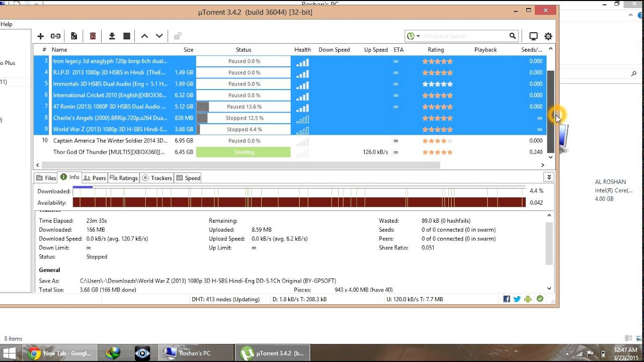Image resolution: width=644 pixels, height=362 pixels.
Task: Switch to the Speed tab
Action: [x=188, y=178]
